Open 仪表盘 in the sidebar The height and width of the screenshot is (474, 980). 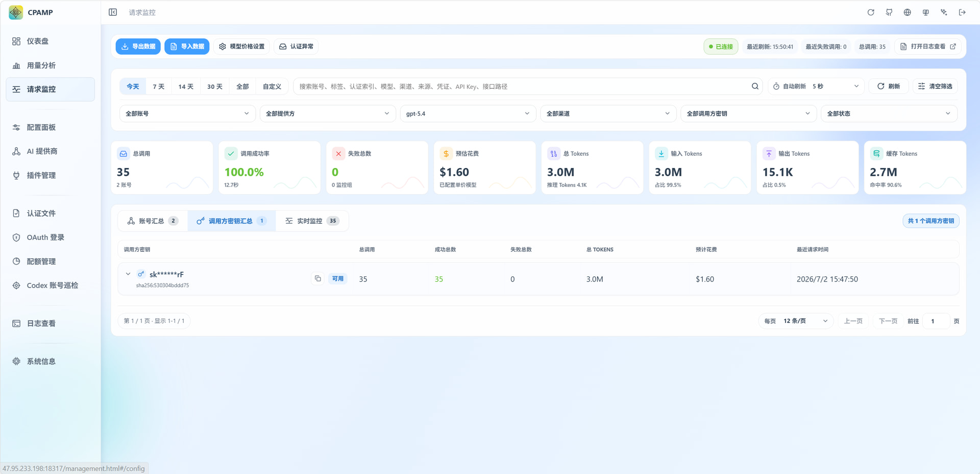50,41
